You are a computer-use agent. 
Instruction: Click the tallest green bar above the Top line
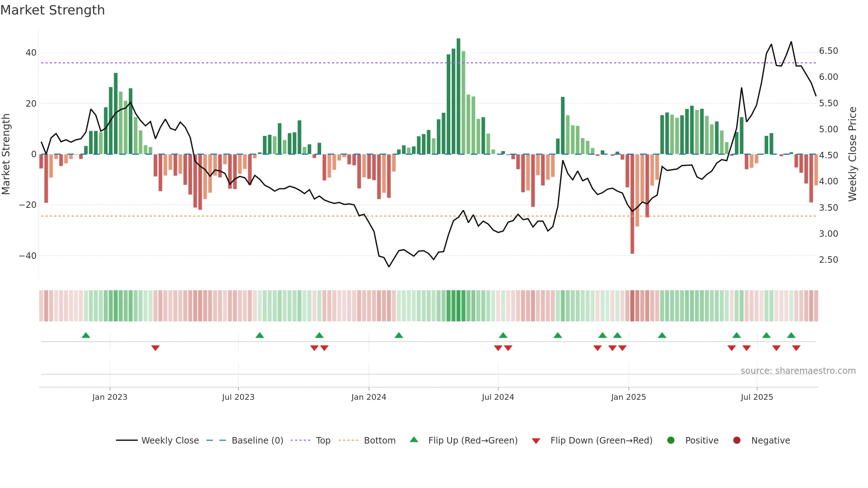(x=459, y=96)
